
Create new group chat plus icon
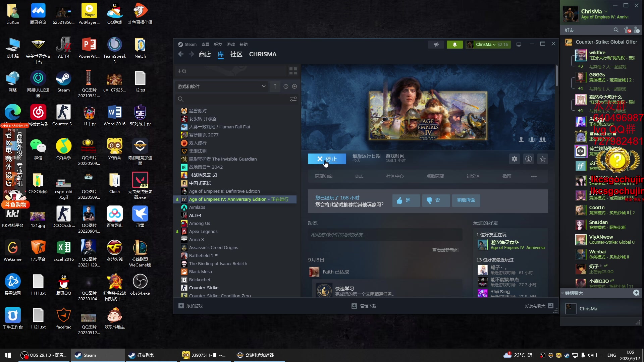[636, 293]
